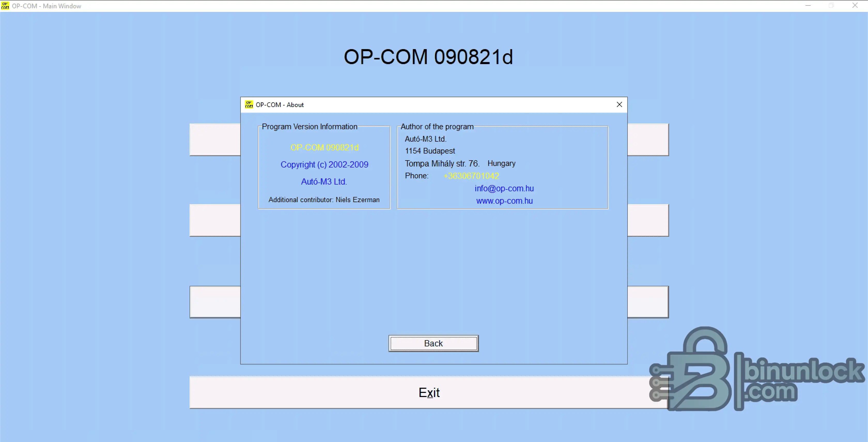
Task: Select the Copyright (c) 2002-2009 text
Action: tap(324, 165)
